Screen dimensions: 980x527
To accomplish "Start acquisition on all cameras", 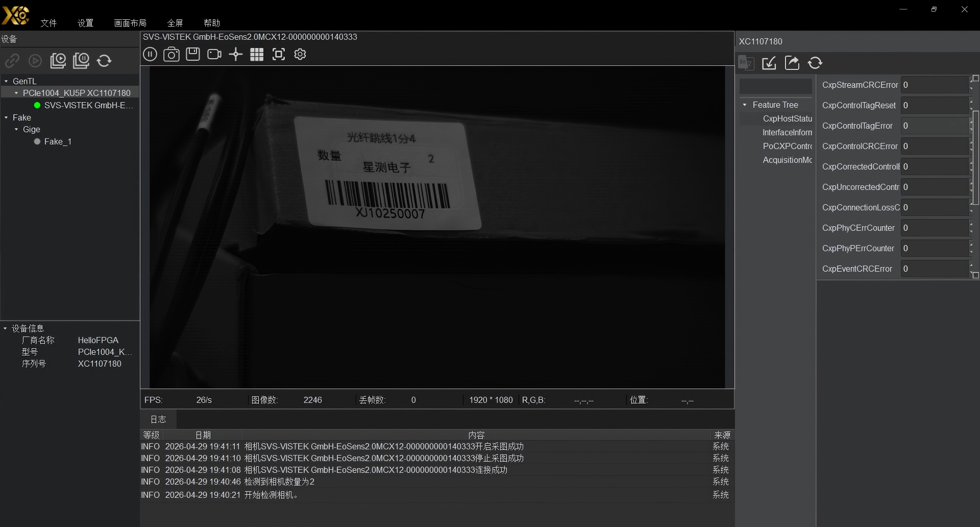I will click(x=58, y=61).
